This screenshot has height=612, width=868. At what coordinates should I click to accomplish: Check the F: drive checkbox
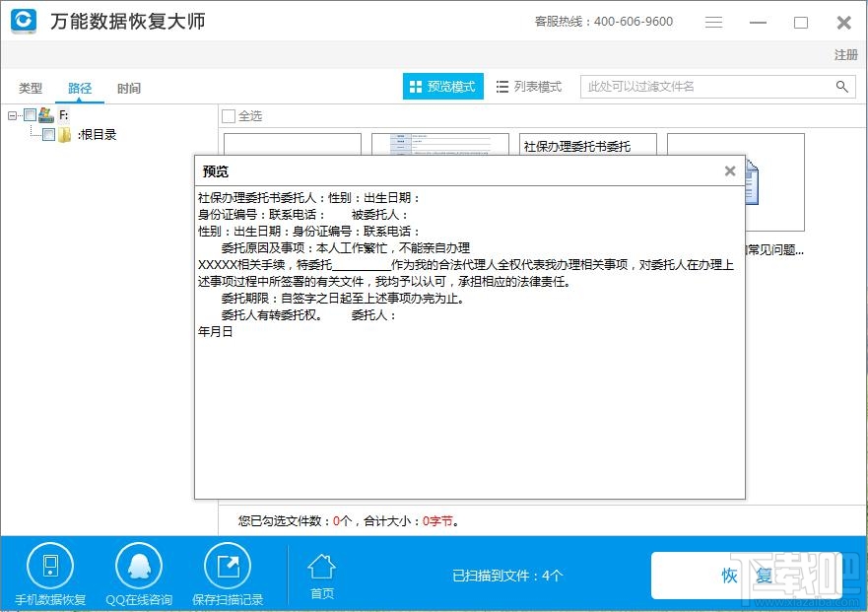30,115
